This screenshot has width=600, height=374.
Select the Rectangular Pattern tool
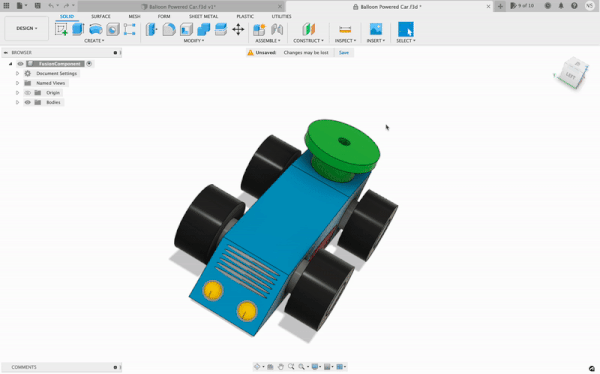129,29
